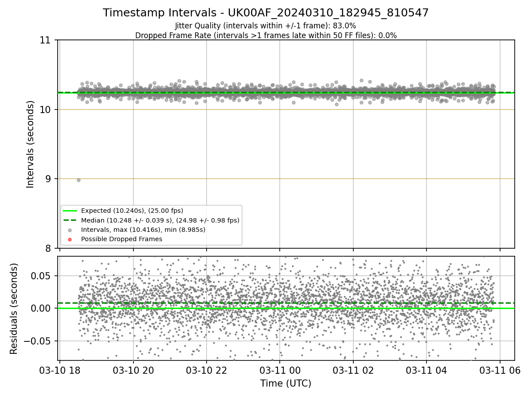Click the dashed green Median line sample in legend

[x=70, y=220]
